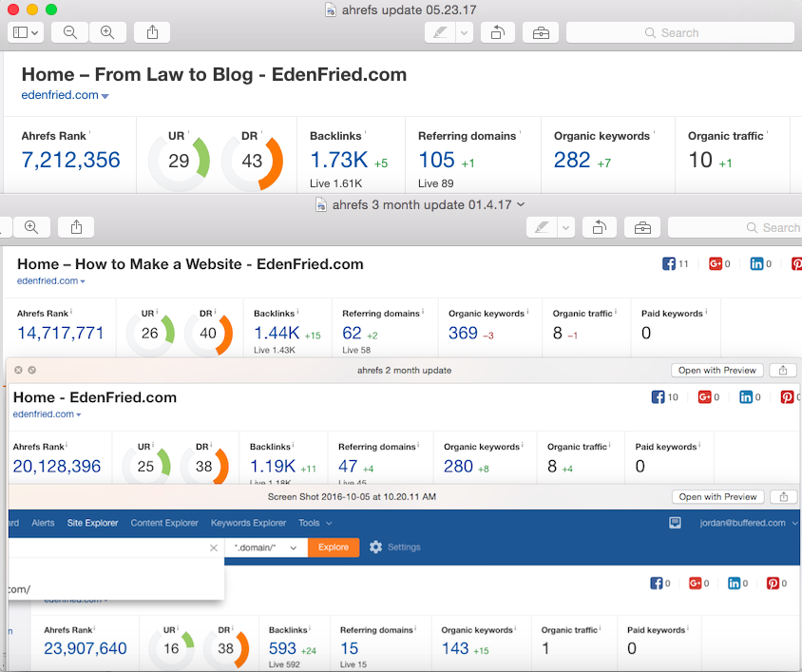Click Organic keywords 143 value
Viewport: 802px width, 672px height.
coord(455,648)
